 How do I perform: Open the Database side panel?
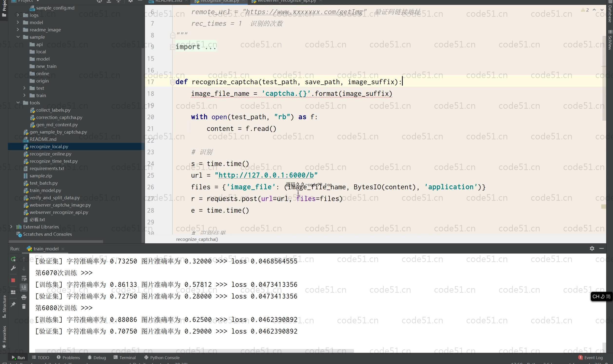click(610, 11)
